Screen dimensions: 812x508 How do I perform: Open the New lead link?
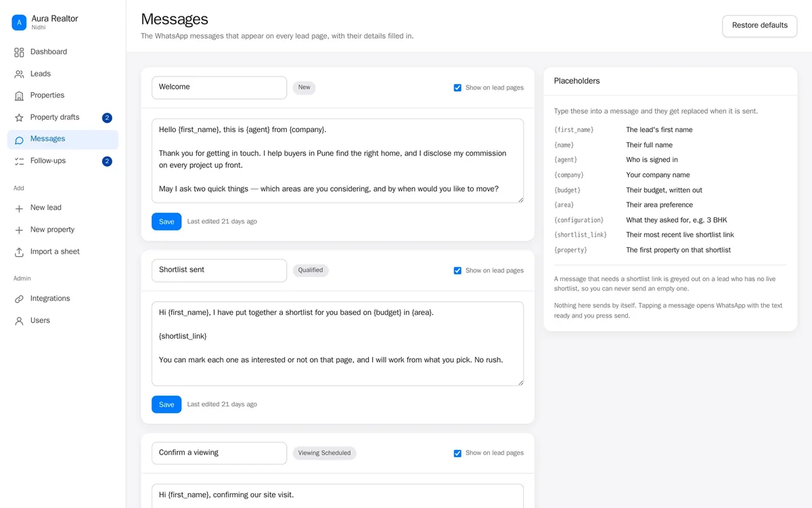click(x=63, y=208)
